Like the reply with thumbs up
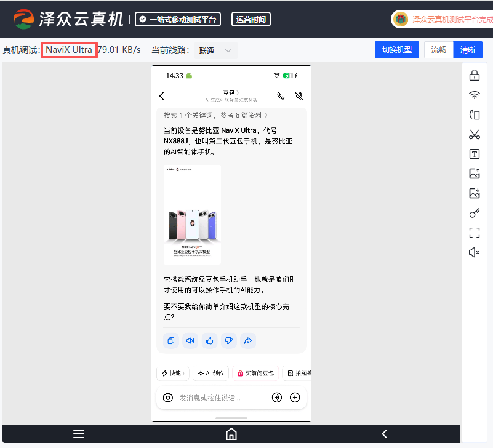This screenshot has height=448, width=493. click(x=209, y=340)
